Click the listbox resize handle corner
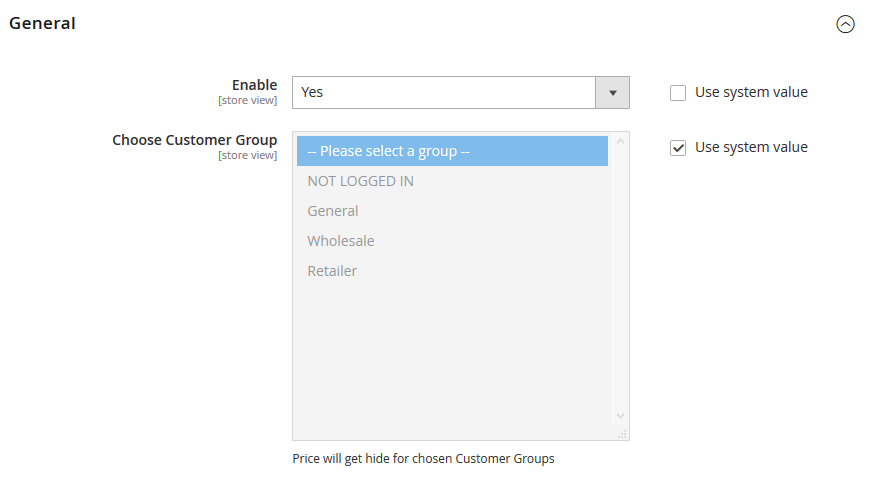This screenshot has width=874, height=478. click(622, 434)
